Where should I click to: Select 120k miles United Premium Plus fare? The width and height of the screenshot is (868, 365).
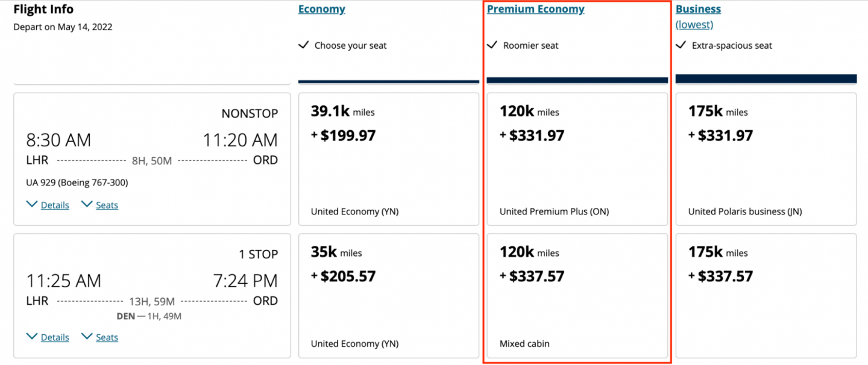click(x=577, y=159)
